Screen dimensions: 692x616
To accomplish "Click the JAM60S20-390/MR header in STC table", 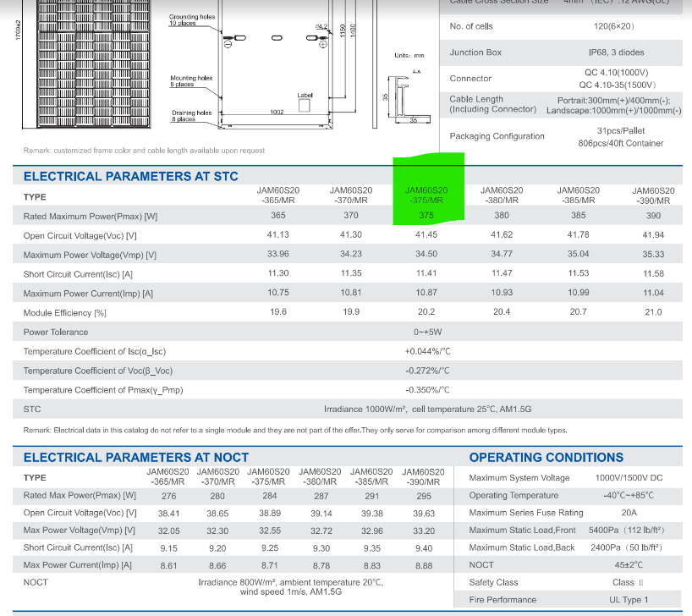I will pos(653,195).
